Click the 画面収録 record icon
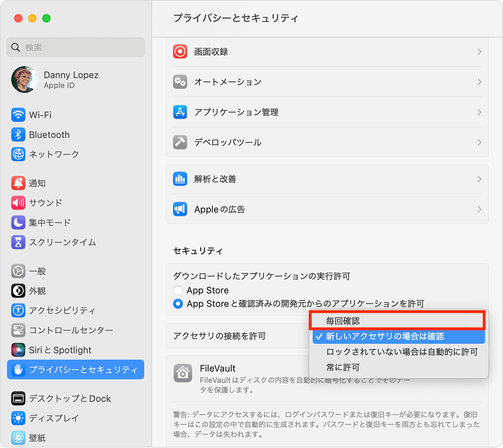This screenshot has height=448, width=503. point(180,52)
